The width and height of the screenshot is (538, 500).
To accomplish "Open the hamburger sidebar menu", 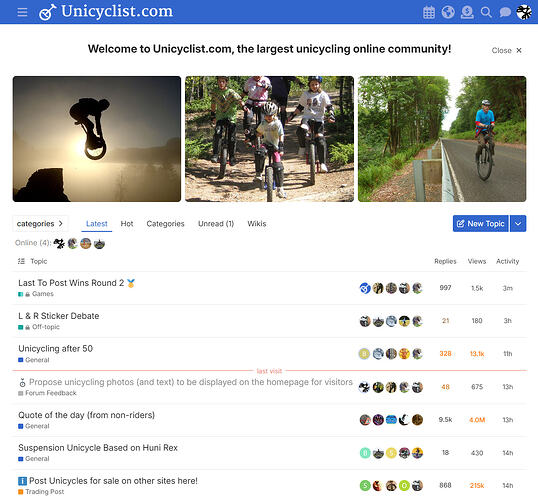I will tap(22, 12).
